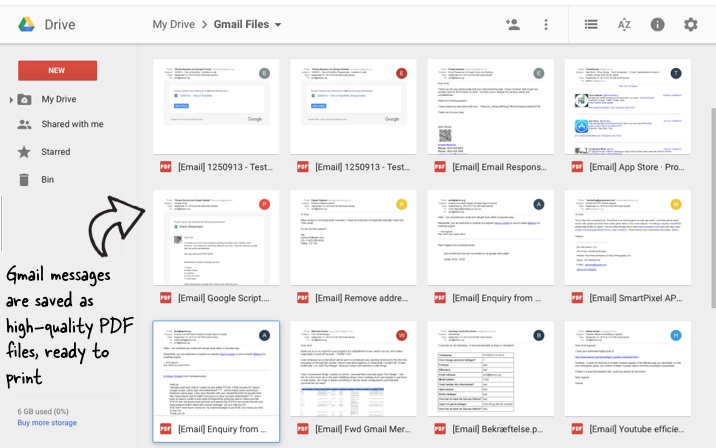Click file name '[Email] App Store · Pro...'
This screenshot has width=716, height=448.
pos(637,167)
